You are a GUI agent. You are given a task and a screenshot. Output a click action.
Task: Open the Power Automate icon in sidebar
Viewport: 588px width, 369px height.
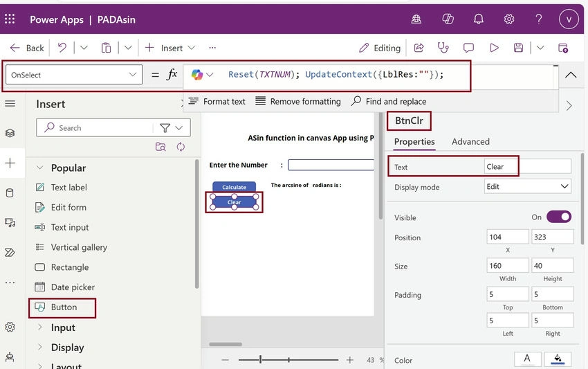(10, 252)
